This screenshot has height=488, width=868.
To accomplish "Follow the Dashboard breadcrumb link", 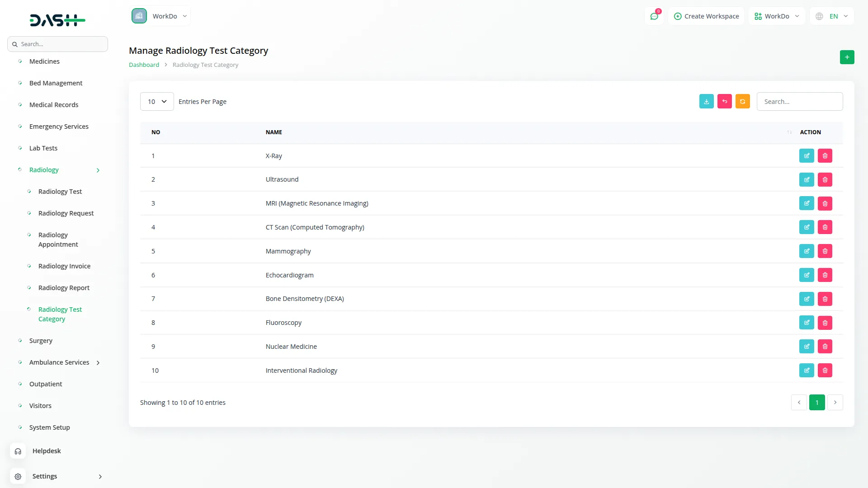I will 144,65.
